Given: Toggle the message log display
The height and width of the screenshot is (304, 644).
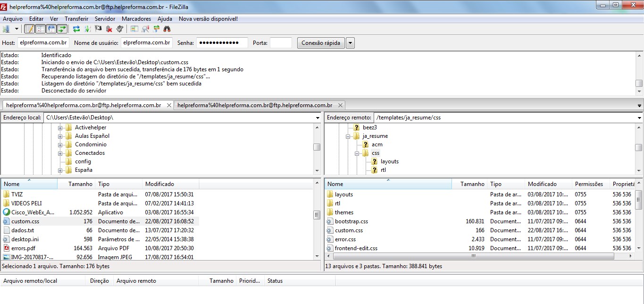Looking at the screenshot, I should coord(30,28).
